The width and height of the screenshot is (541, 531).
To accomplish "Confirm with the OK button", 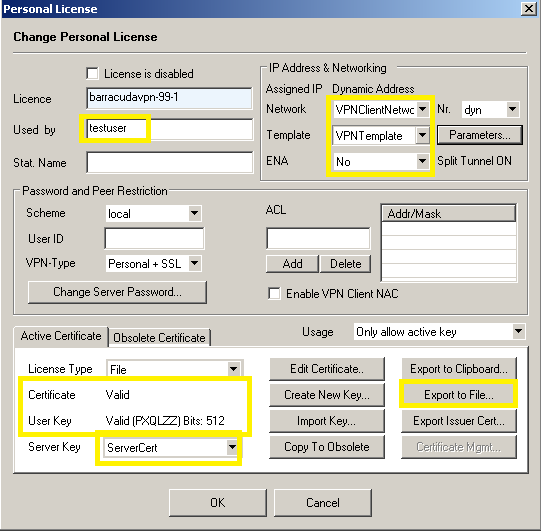I will [x=218, y=502].
